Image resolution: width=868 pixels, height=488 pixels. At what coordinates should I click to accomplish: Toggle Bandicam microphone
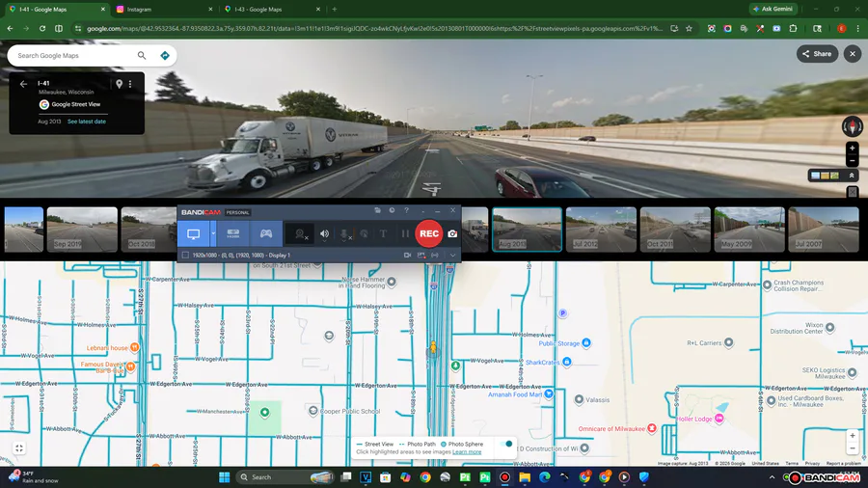[x=343, y=234]
